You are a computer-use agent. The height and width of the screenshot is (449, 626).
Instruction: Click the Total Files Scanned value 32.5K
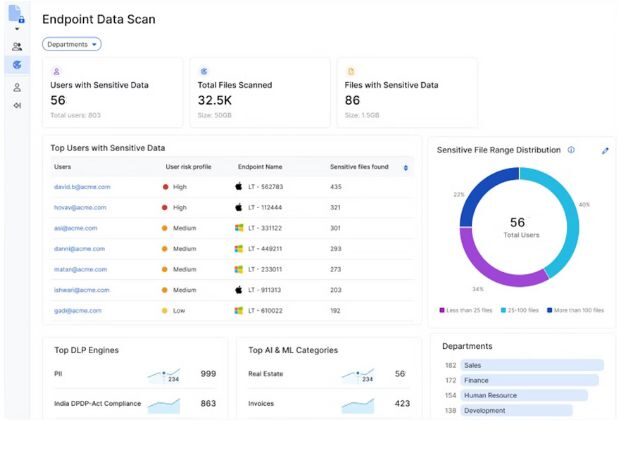coord(215,100)
